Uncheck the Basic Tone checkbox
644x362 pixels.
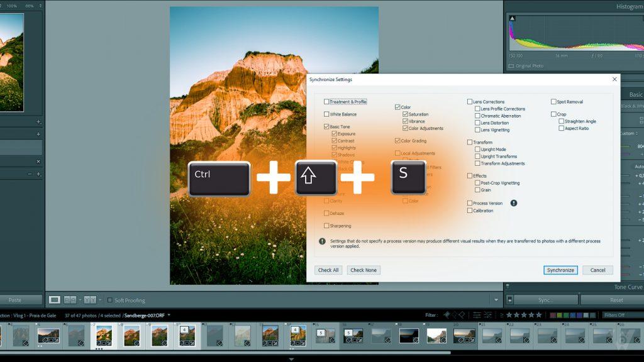[x=326, y=126]
